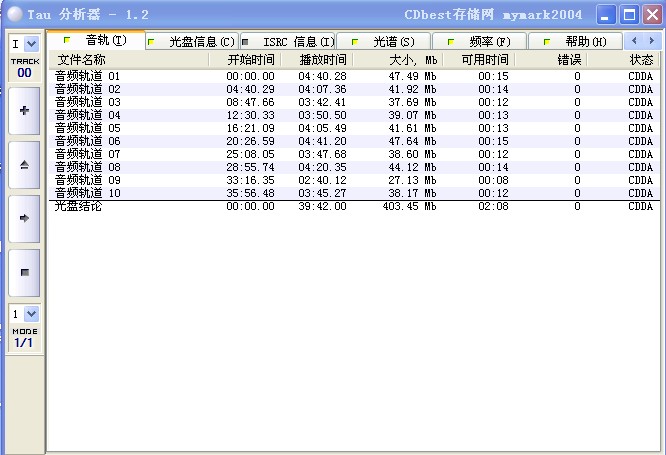Viewport: 666px width, 455px height.
Task: Select row 音频轨道 05
Action: point(354,128)
